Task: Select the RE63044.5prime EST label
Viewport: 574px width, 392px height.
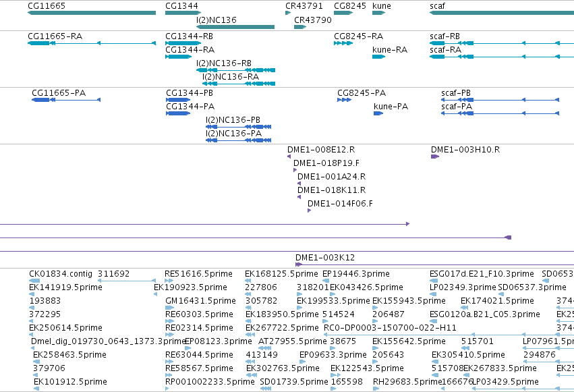Action: [x=199, y=355]
